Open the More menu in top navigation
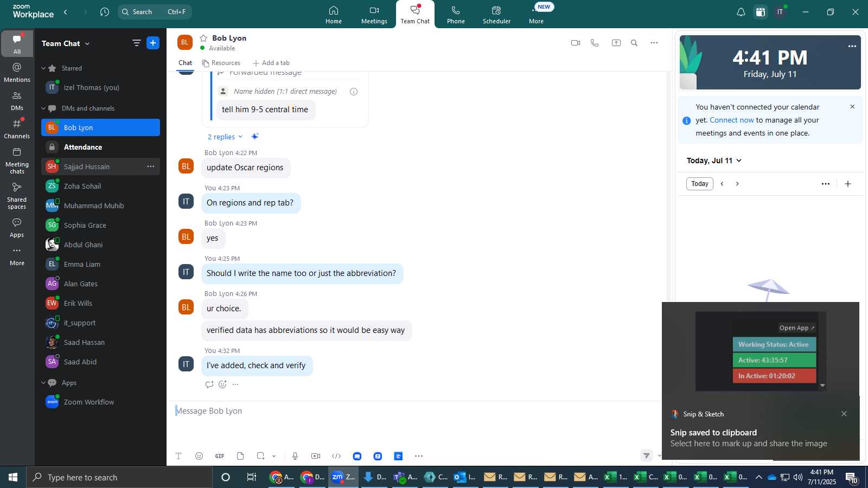 click(x=537, y=15)
